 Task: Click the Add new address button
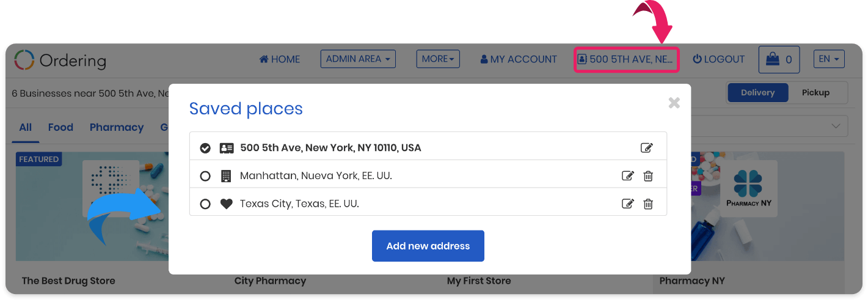pos(428,246)
